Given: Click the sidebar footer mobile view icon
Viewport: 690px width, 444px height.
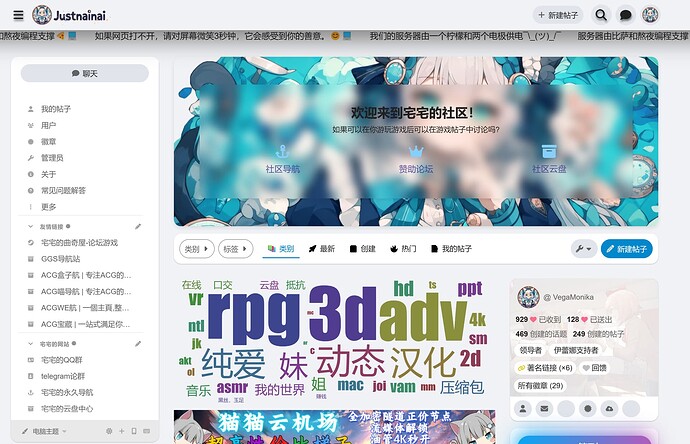Looking at the screenshot, I should tap(134, 431).
